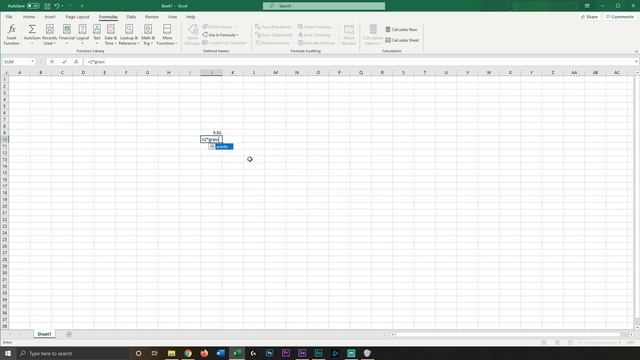The image size is (640, 360).
Task: Open the Financial functions list
Action: [67, 34]
